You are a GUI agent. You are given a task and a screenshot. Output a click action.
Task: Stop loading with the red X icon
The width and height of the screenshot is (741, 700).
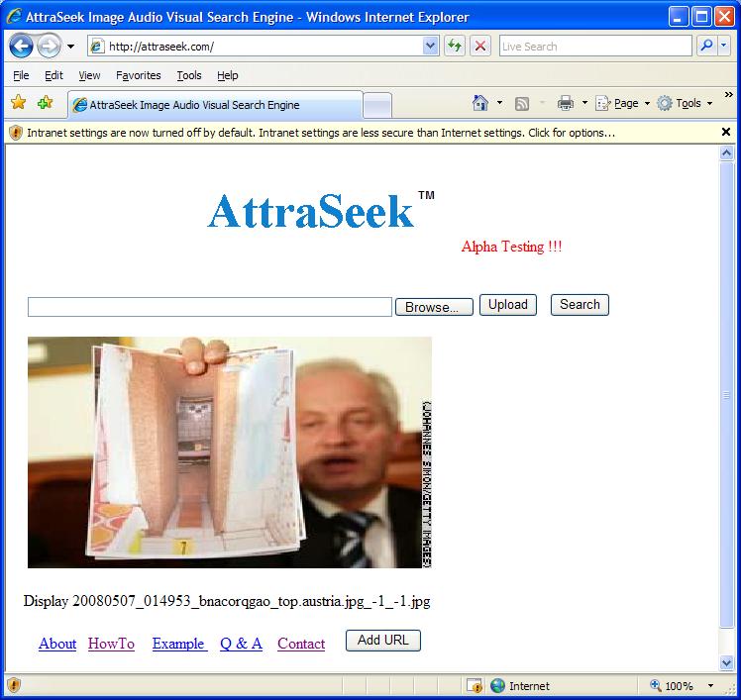(x=480, y=47)
